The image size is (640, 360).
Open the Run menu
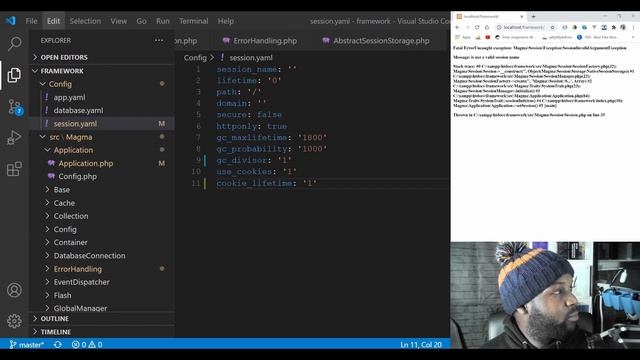(162, 21)
